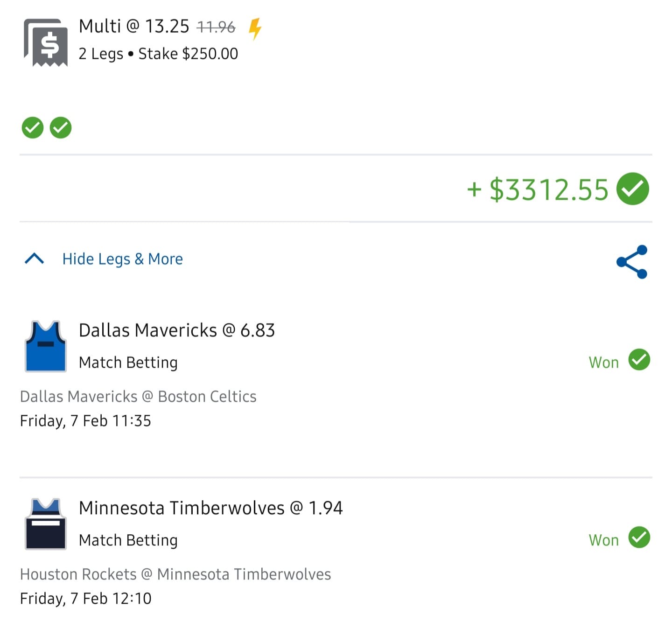Click the first green leg status checkmark
Image resolution: width=672 pixels, height=643 pixels.
point(33,128)
